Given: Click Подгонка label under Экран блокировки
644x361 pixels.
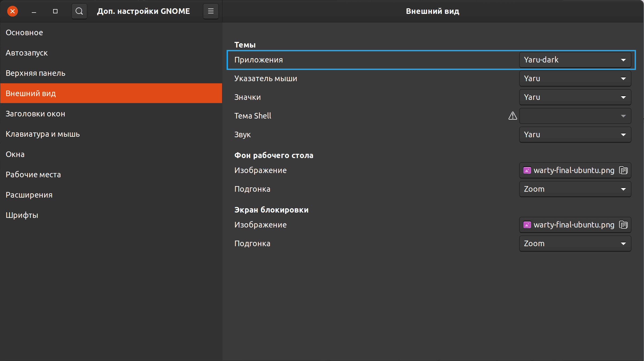Looking at the screenshot, I should click(252, 244).
